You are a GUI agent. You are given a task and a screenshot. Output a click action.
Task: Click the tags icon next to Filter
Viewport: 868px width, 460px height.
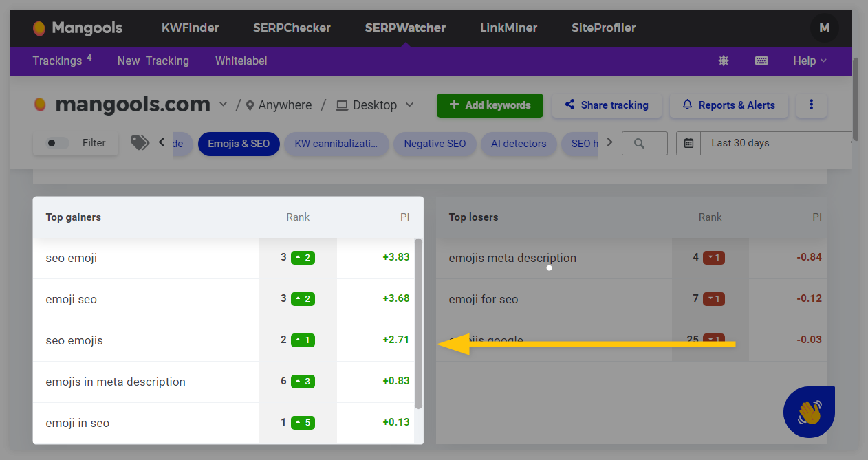140,142
